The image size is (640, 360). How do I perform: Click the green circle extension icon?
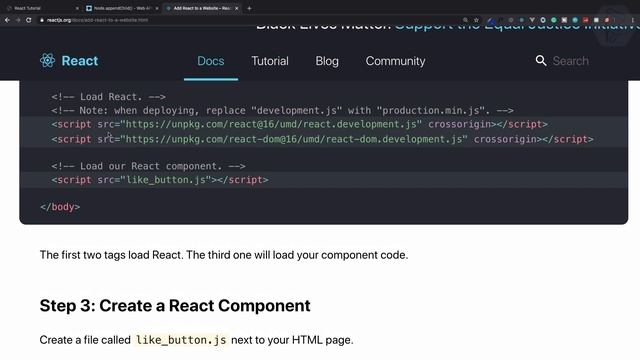[554, 20]
